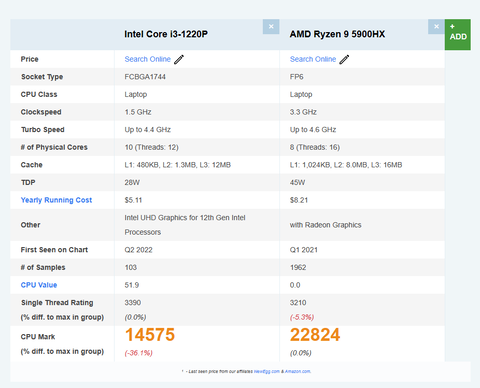Open Search Online link for AMD Ryzen 9

coord(313,59)
